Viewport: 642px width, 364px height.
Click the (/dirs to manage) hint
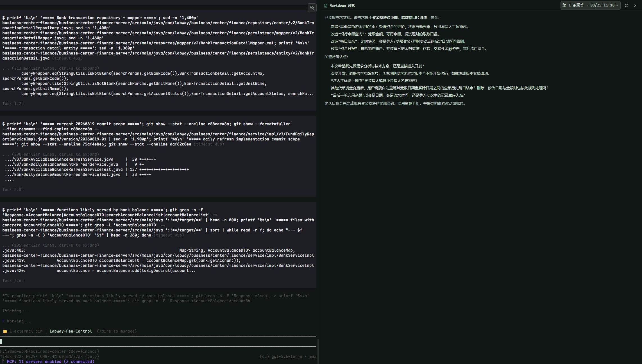click(x=117, y=331)
